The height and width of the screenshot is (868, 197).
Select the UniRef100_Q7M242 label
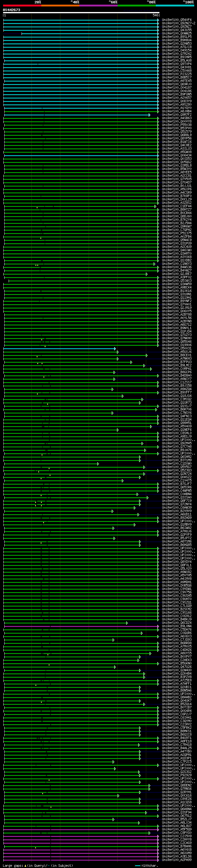tap(177, 54)
